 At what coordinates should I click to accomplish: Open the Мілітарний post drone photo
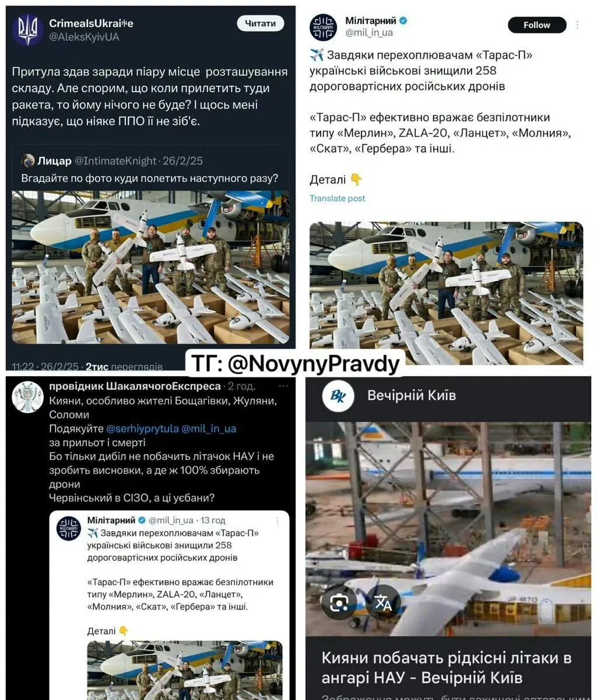click(446, 293)
